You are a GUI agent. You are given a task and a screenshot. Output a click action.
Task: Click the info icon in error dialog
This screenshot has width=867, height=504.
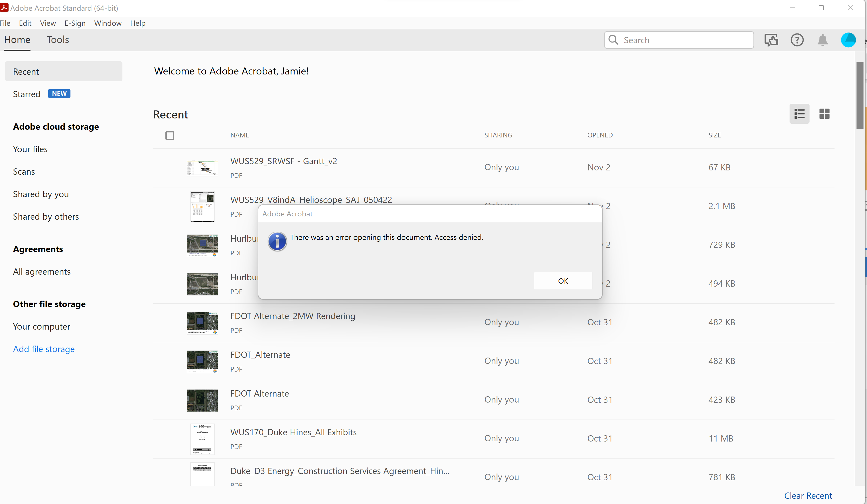point(277,241)
